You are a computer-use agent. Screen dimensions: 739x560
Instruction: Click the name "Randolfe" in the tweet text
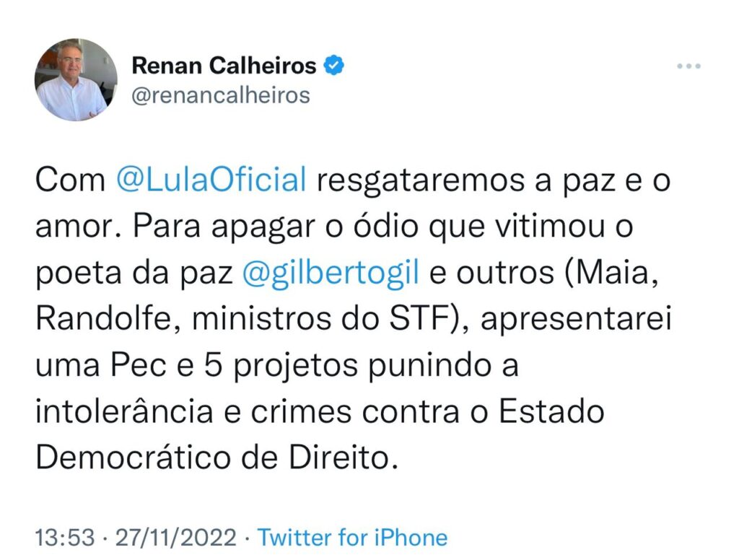click(100, 320)
